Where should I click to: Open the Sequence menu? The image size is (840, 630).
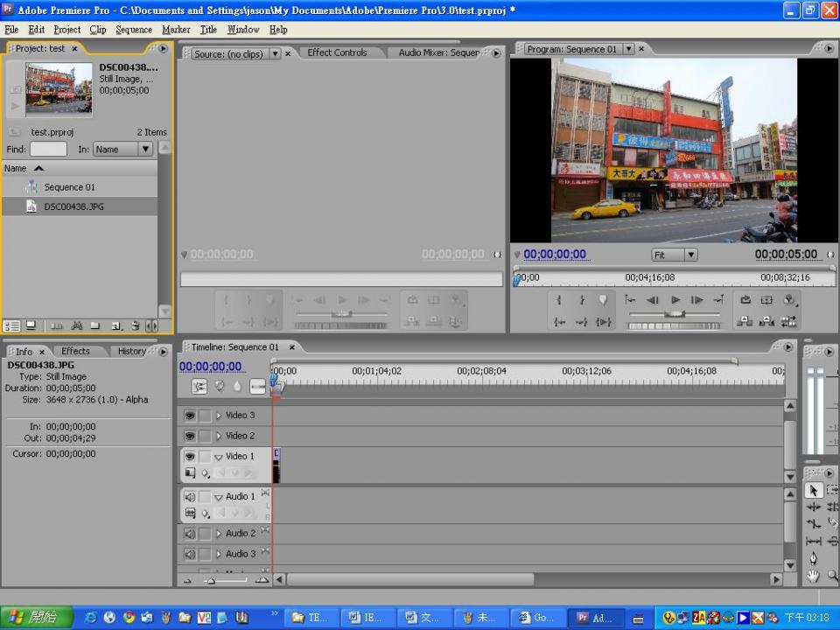(134, 29)
